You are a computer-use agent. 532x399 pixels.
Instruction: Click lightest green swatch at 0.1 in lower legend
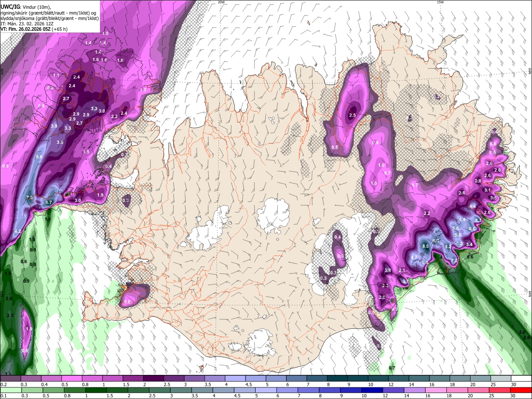[10, 390]
